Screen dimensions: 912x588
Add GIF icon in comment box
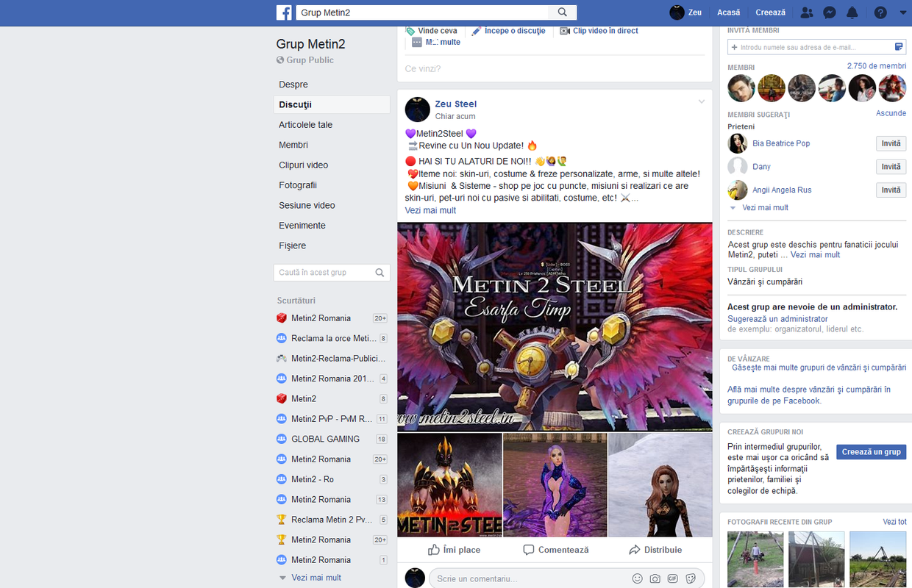click(673, 578)
